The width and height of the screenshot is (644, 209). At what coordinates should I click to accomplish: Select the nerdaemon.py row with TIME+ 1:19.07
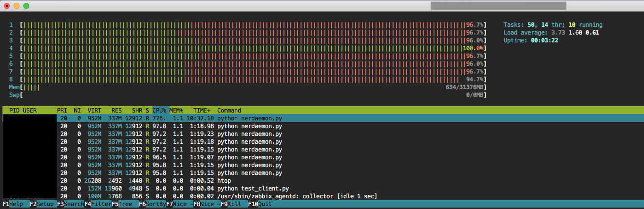322,157
